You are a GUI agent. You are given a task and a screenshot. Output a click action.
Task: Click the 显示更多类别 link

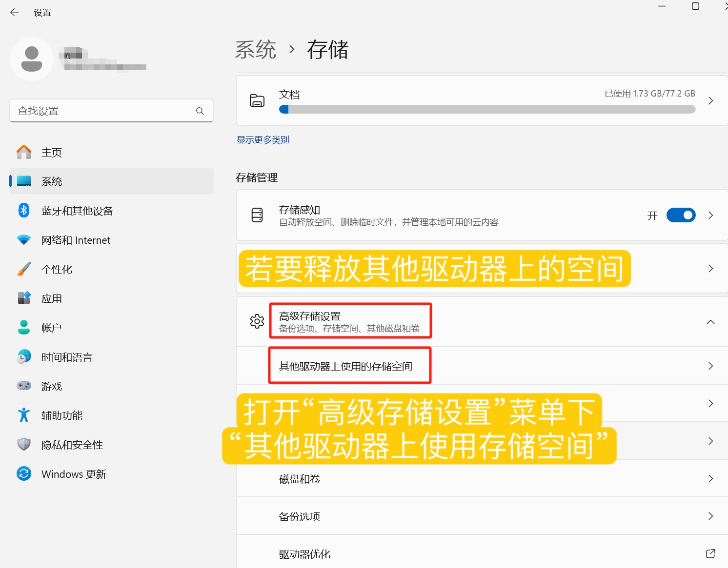pos(263,140)
